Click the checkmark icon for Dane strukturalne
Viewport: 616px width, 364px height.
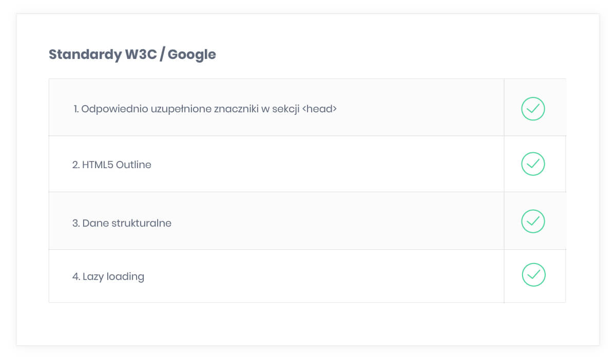pyautogui.click(x=533, y=221)
